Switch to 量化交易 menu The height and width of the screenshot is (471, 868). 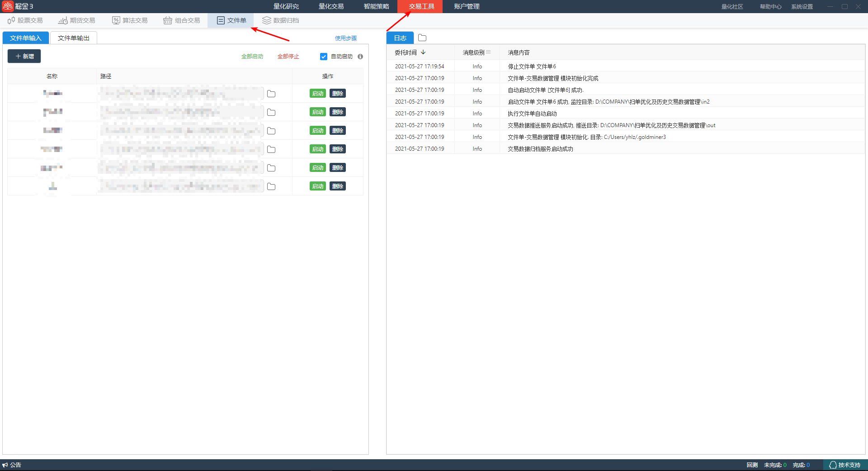click(x=331, y=6)
